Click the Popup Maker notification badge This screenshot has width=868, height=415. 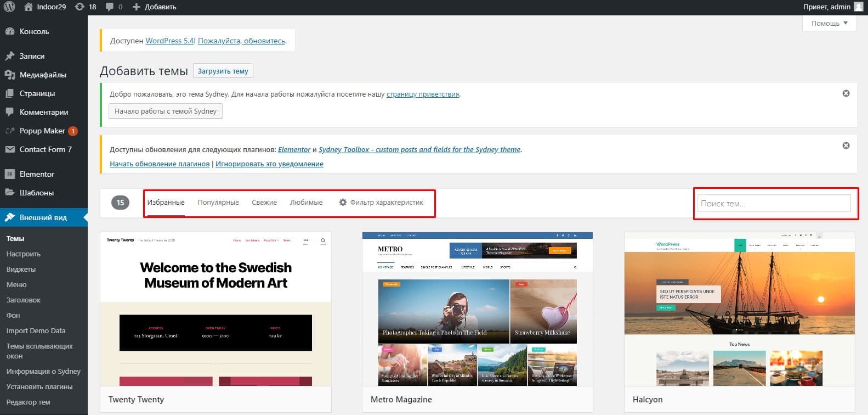point(72,131)
